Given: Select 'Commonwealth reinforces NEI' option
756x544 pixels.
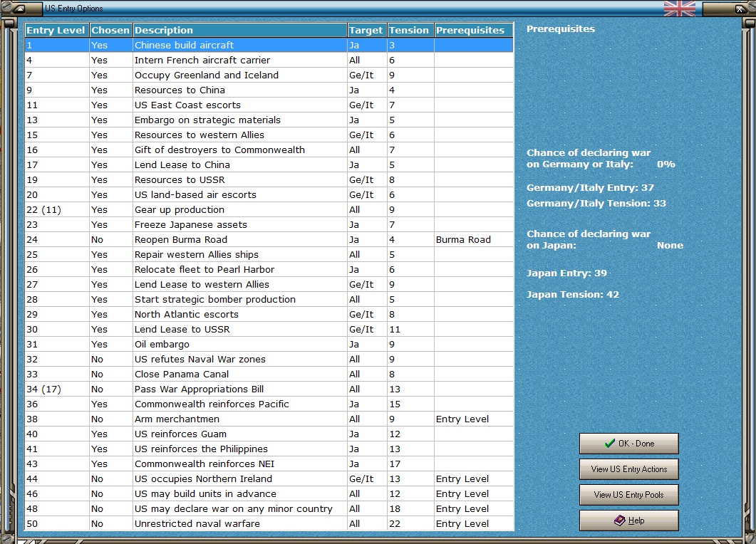Looking at the screenshot, I should (269, 463).
